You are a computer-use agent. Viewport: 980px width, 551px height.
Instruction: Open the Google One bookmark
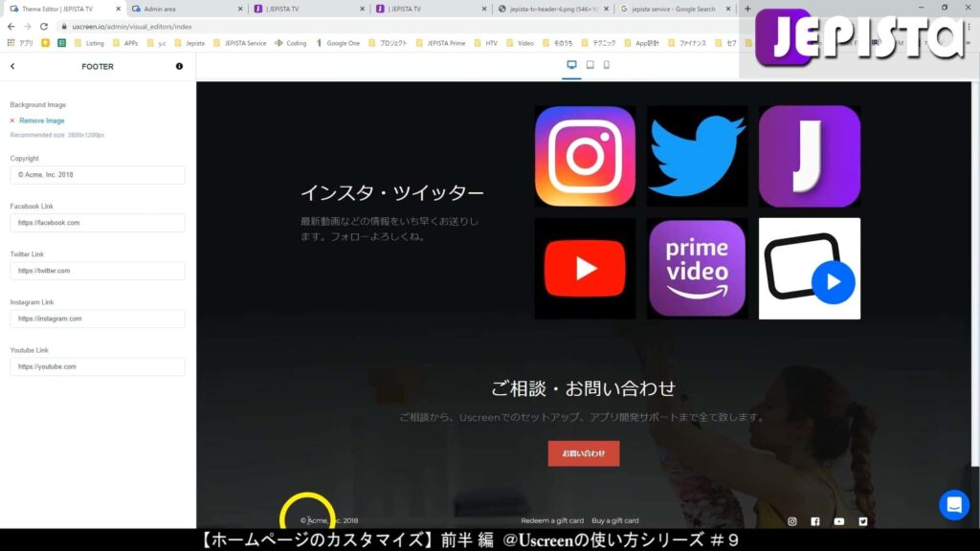click(338, 43)
